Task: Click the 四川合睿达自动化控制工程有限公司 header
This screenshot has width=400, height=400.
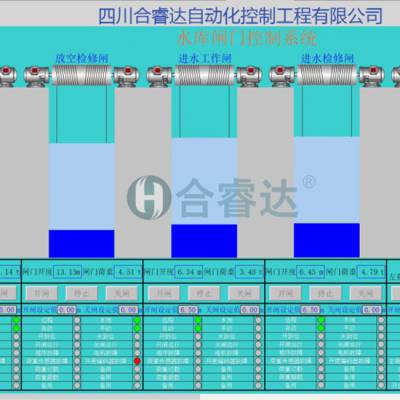Action: [240, 16]
